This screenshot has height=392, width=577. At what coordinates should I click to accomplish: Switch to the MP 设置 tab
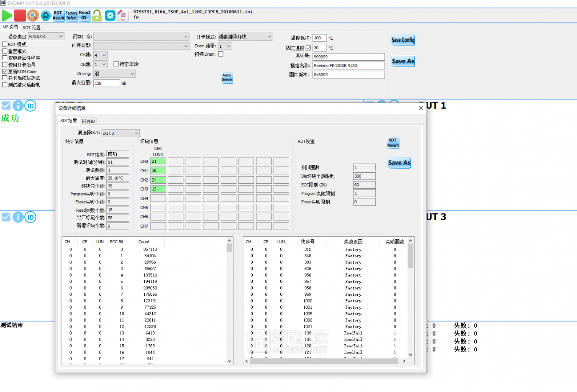point(10,27)
